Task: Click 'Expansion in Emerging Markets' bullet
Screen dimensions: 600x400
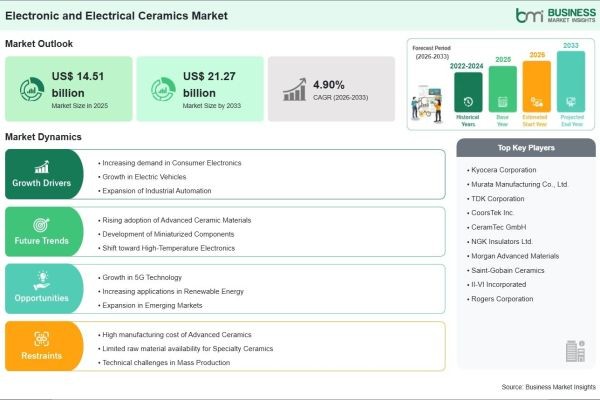Action: [x=150, y=305]
